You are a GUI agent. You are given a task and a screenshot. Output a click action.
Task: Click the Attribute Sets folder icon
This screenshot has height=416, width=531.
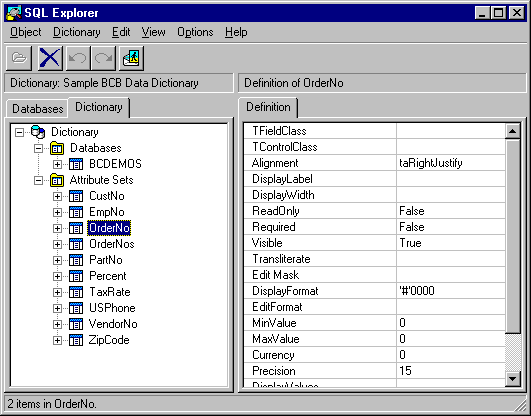(x=57, y=180)
